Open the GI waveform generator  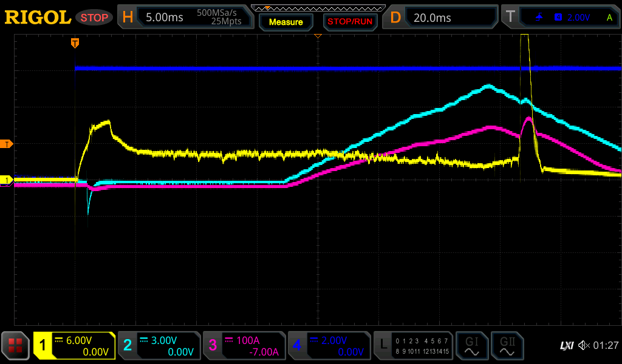pos(471,346)
